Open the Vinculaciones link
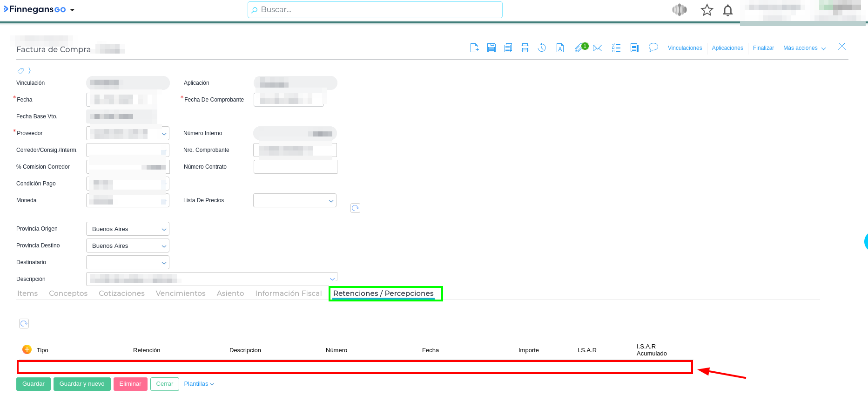The height and width of the screenshot is (396, 868). pyautogui.click(x=685, y=48)
